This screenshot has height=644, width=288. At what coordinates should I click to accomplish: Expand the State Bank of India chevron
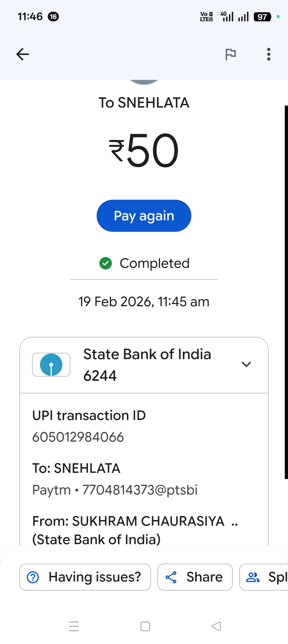click(x=246, y=364)
